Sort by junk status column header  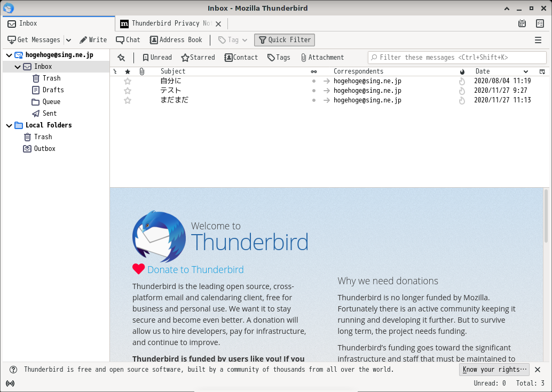click(x=462, y=71)
